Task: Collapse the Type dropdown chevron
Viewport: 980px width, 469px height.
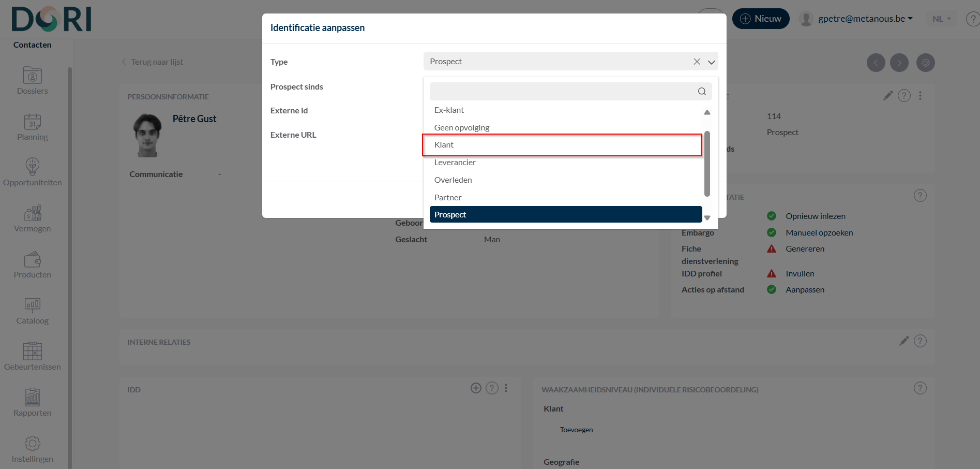Action: click(x=712, y=62)
